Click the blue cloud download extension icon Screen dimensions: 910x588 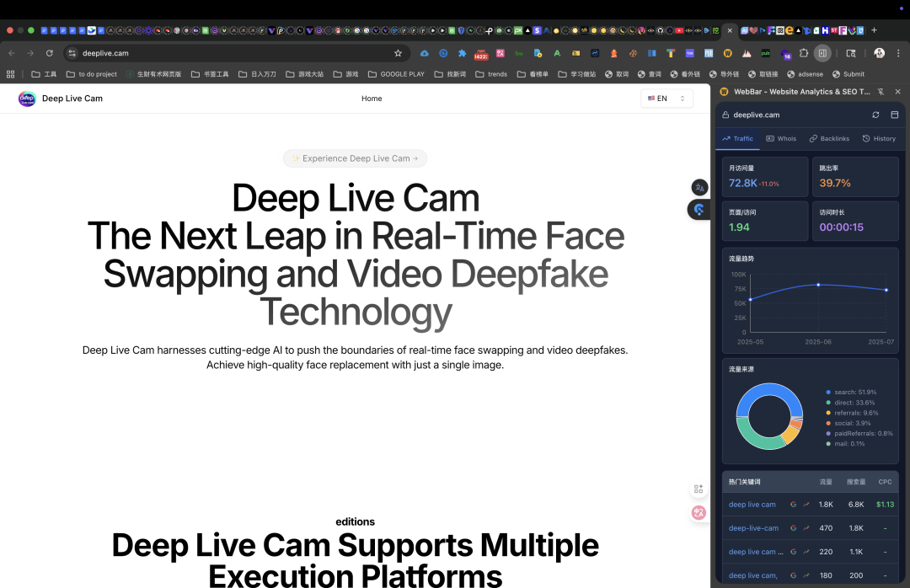point(424,53)
